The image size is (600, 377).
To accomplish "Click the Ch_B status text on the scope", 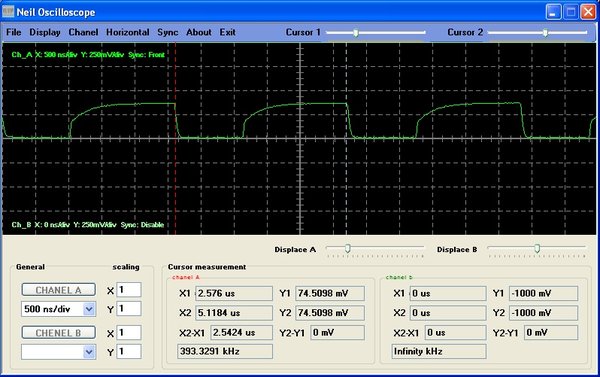I will click(88, 225).
